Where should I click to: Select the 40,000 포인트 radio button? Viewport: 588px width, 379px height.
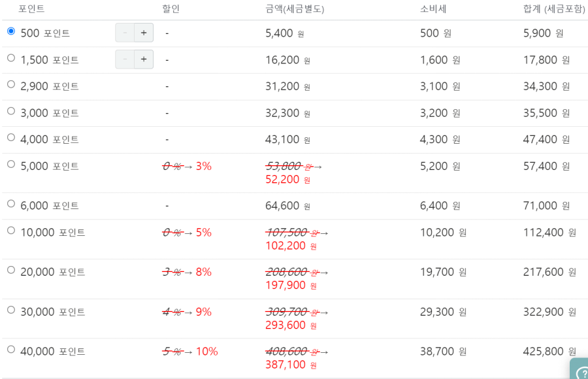(x=10, y=350)
